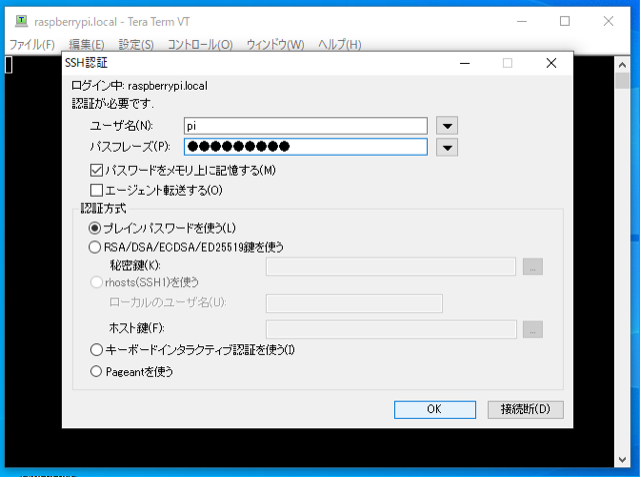
Task: Open the 編集(E) menu
Action: coord(87,44)
